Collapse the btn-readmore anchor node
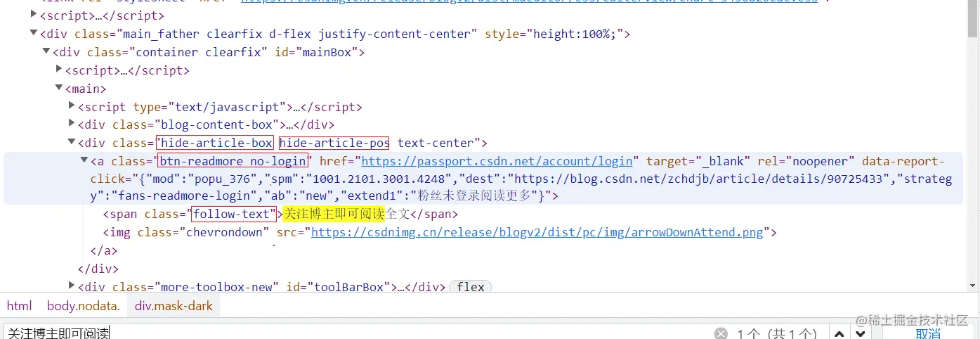 tap(84, 161)
